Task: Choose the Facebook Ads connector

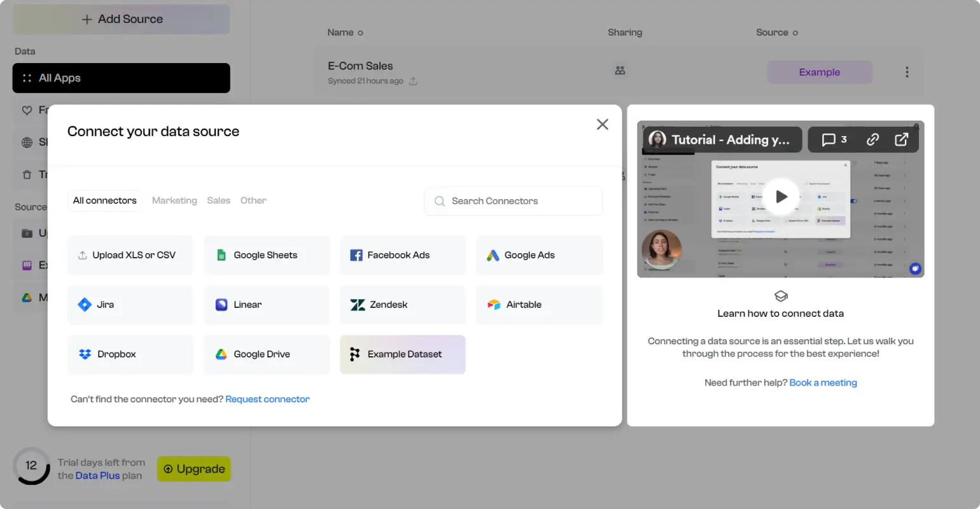Action: coord(402,254)
